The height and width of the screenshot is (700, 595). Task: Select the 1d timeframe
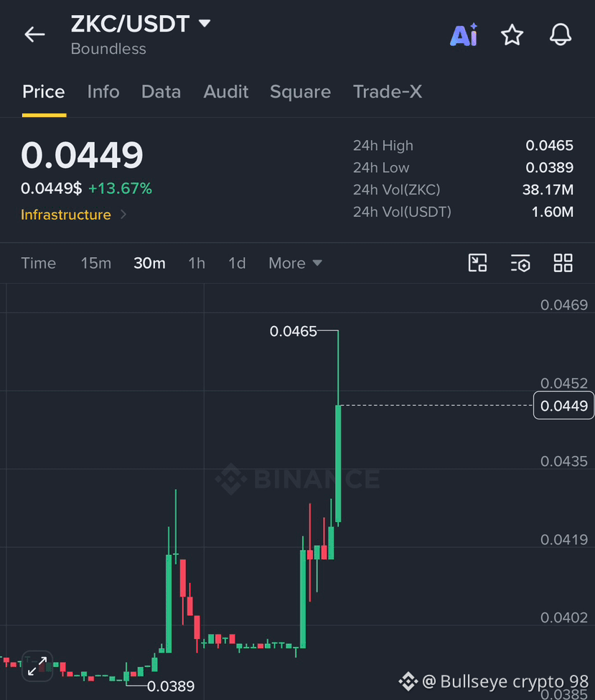(x=237, y=263)
